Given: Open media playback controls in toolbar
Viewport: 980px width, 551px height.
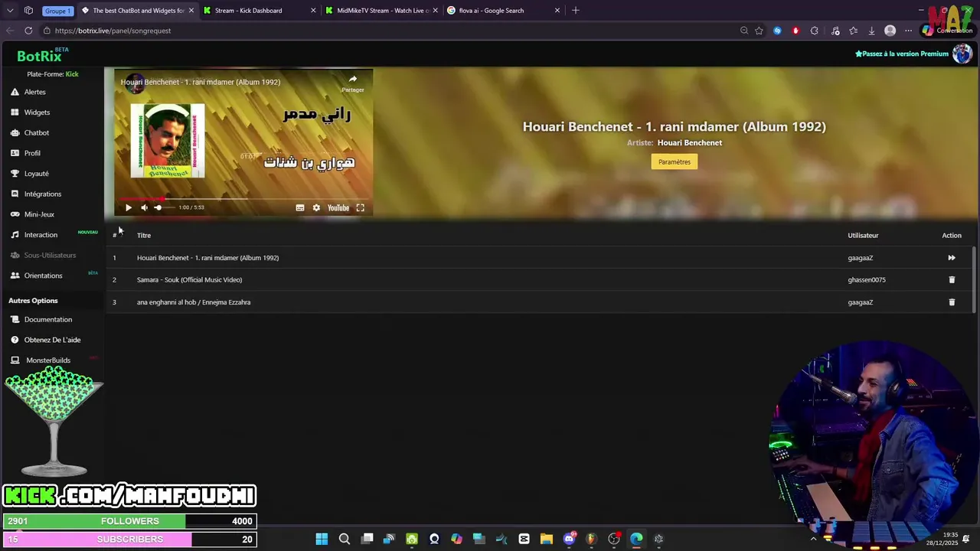Looking at the screenshot, I should (x=835, y=31).
